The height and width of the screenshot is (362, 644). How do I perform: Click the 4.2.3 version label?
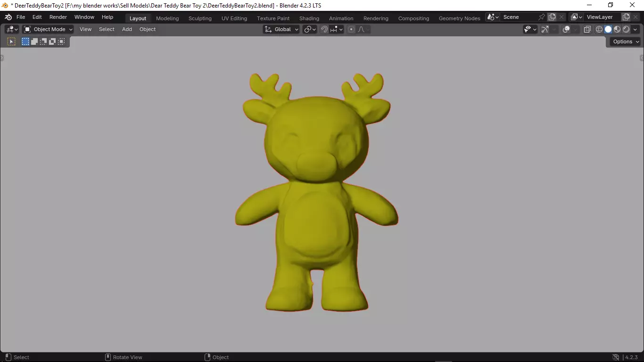[631, 357]
